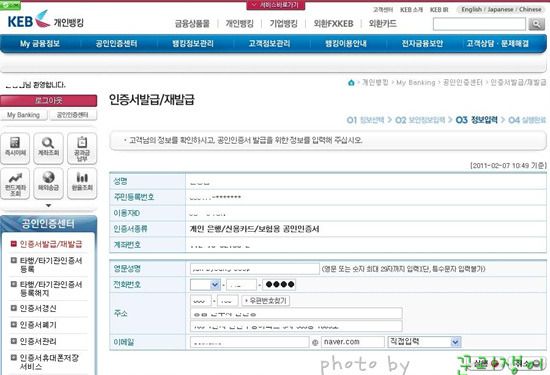Go to 금융상품몰 in top bar
The height and width of the screenshot is (375, 550).
pyautogui.click(x=192, y=24)
